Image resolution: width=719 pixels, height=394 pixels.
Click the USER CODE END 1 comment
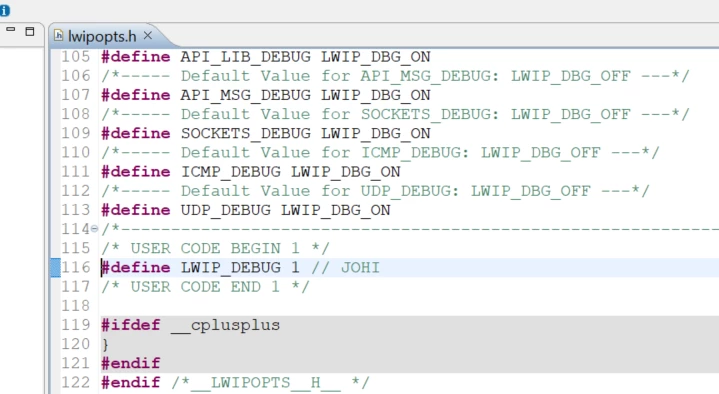coord(205,287)
